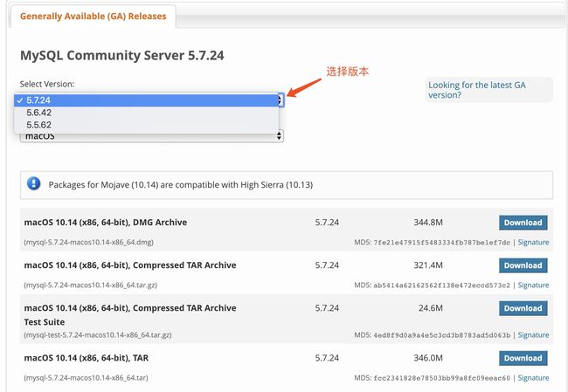The height and width of the screenshot is (392, 568).
Task: Choose version 5.6.42 from the list
Action: coord(146,113)
